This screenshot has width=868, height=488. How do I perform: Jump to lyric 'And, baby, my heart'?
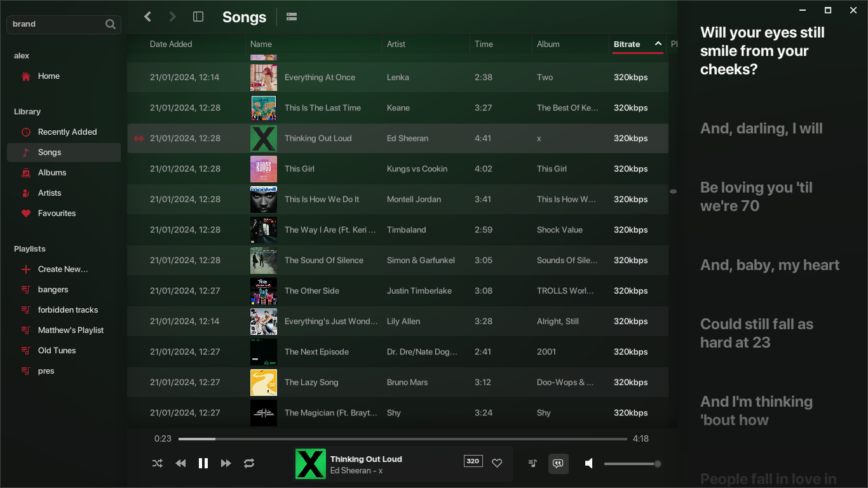770,265
